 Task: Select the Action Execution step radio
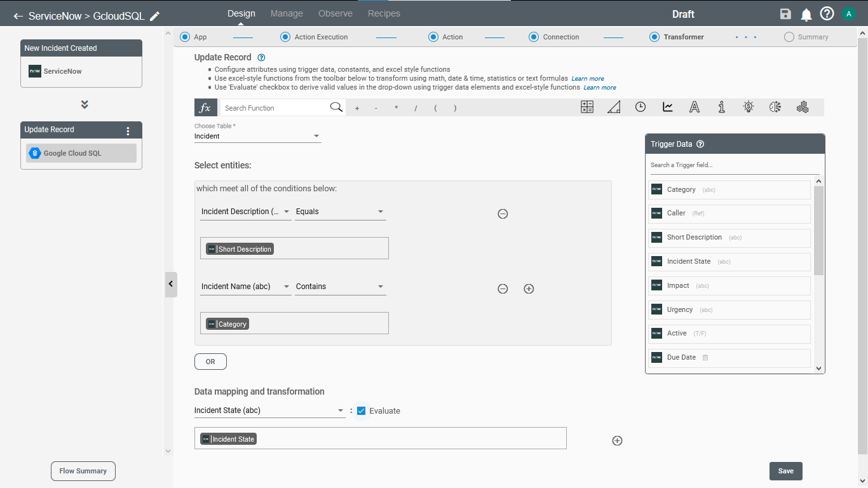click(285, 37)
